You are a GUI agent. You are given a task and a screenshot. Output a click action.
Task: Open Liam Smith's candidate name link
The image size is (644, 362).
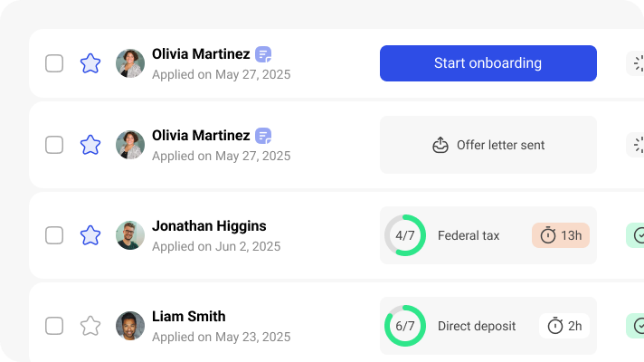pos(188,317)
